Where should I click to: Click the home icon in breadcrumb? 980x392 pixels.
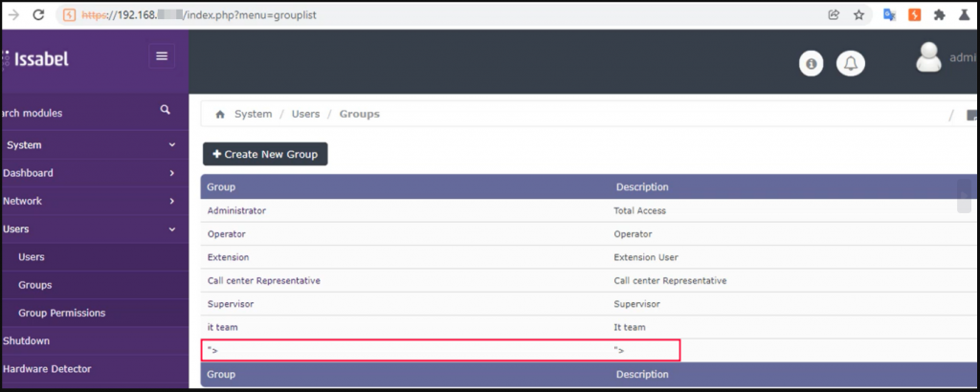click(219, 114)
